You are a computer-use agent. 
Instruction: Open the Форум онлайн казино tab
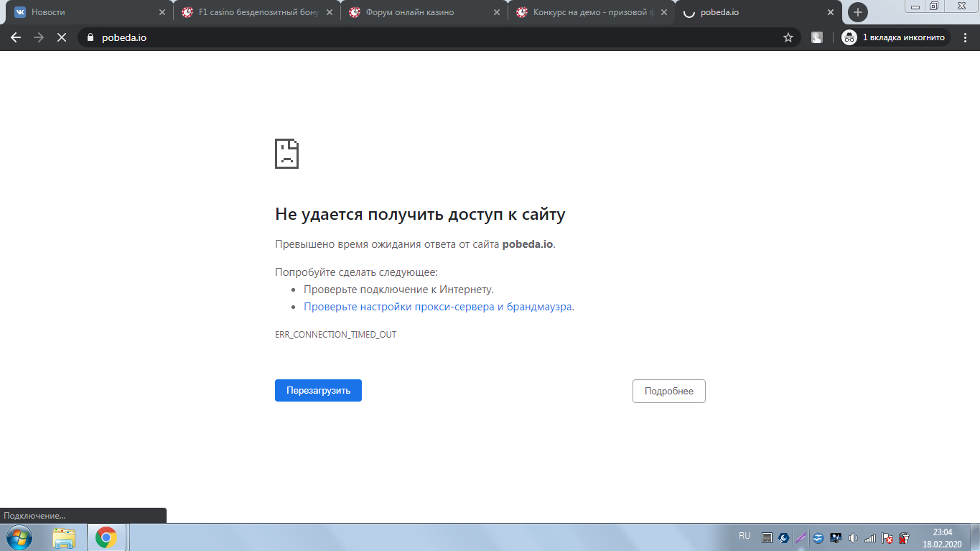(x=420, y=12)
